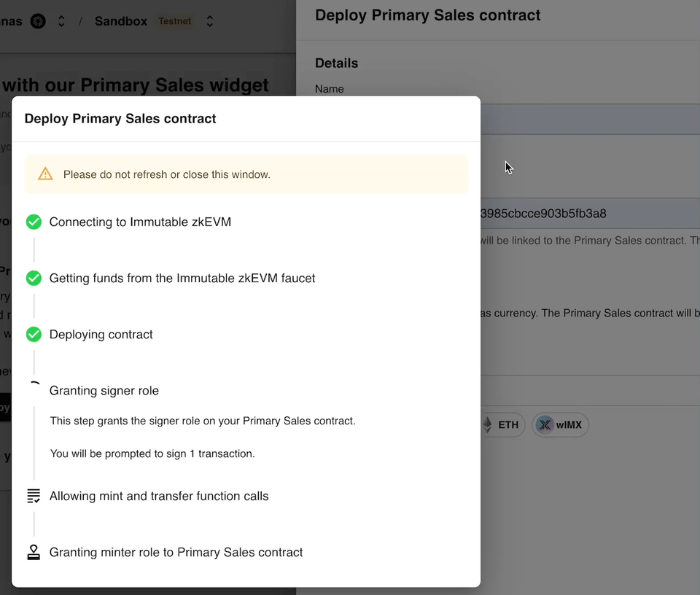Click the Testnet badge in the header
Screen dimensions: 700x595
175,21
